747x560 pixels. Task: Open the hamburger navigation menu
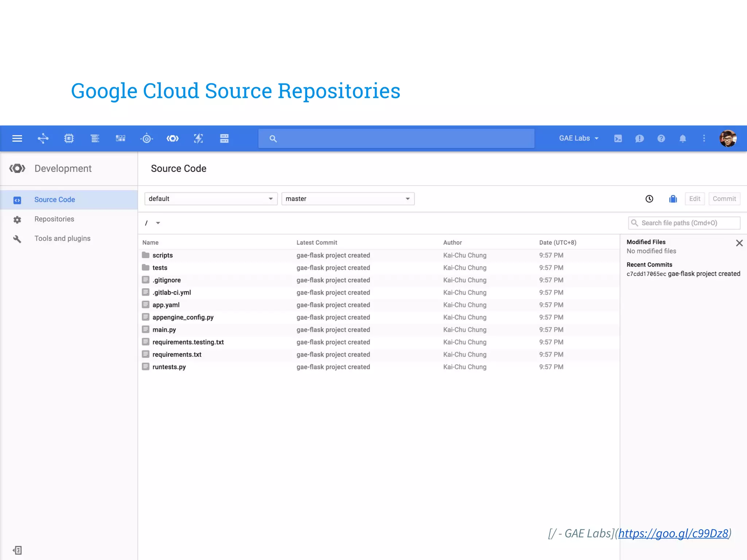click(17, 139)
